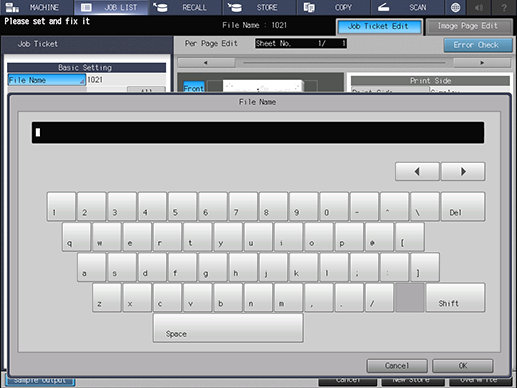
Task: Tap the q key
Action: point(76,237)
